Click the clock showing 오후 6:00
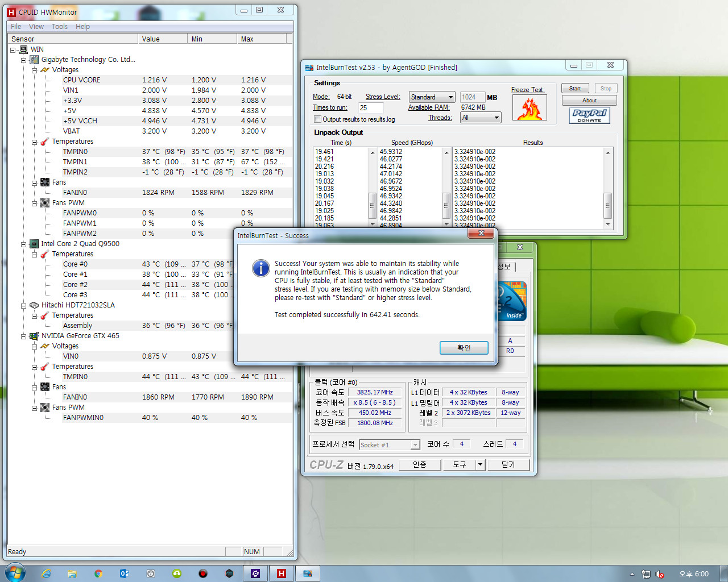The height and width of the screenshot is (582, 728). [694, 574]
